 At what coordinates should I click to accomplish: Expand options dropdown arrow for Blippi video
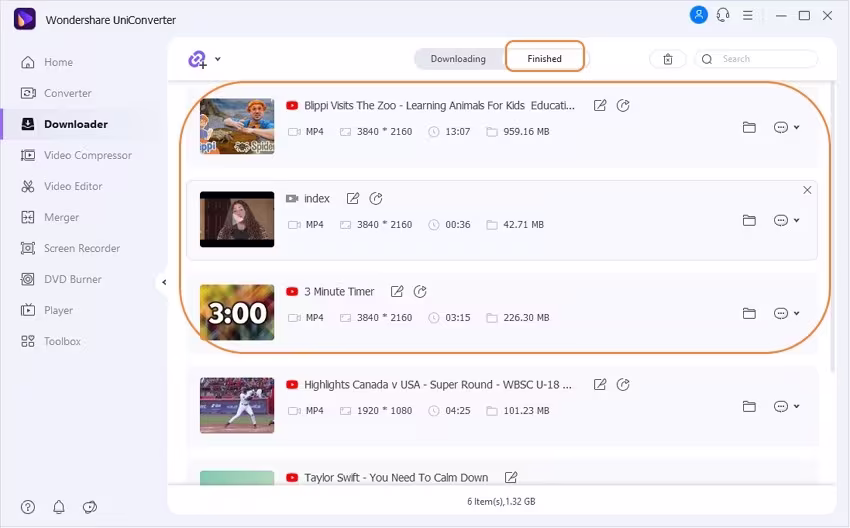(x=796, y=127)
